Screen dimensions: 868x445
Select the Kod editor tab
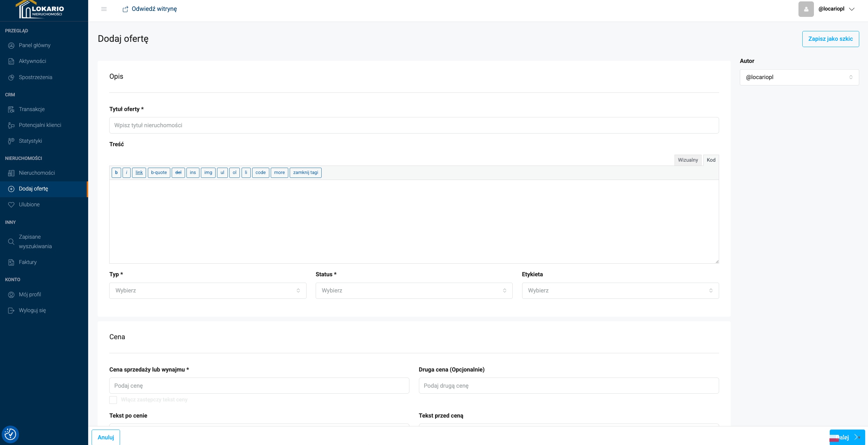(x=711, y=160)
